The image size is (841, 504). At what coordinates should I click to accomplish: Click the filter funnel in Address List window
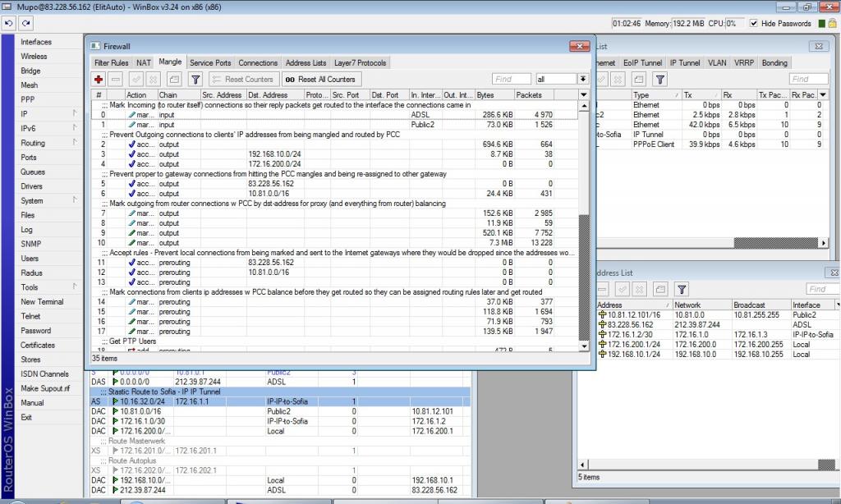pyautogui.click(x=682, y=289)
